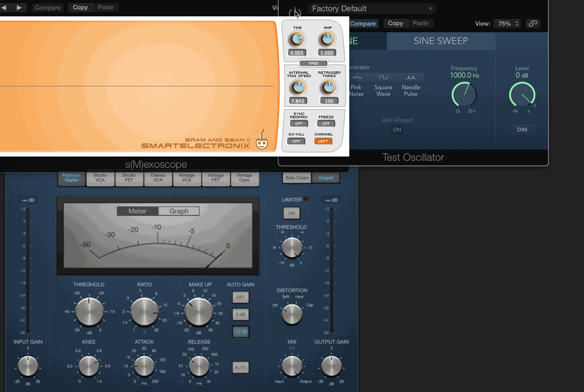Select the Square Wave waveform icon
584x392 pixels.
click(383, 77)
